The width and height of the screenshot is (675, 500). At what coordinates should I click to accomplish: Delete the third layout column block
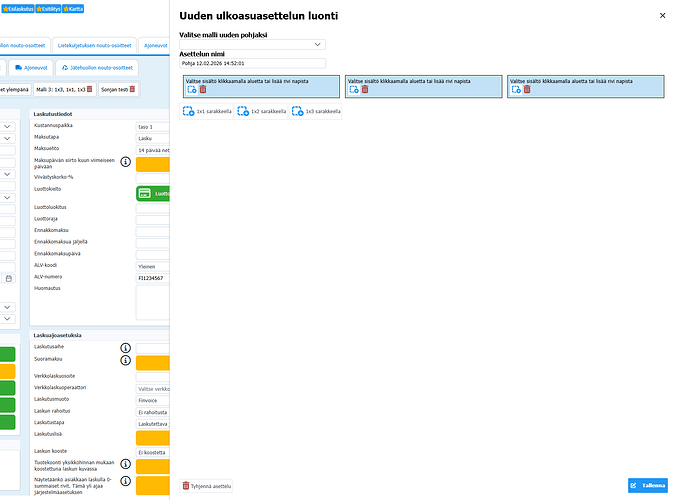coord(528,90)
